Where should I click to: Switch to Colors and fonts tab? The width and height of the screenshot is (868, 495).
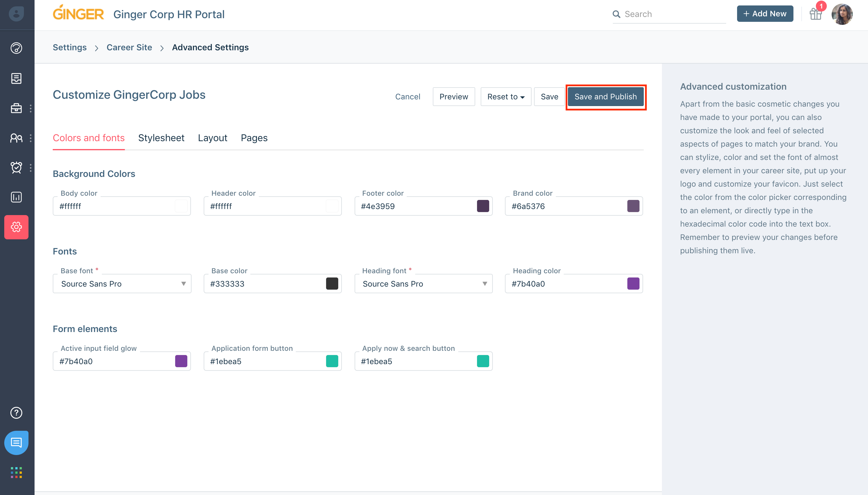point(89,138)
